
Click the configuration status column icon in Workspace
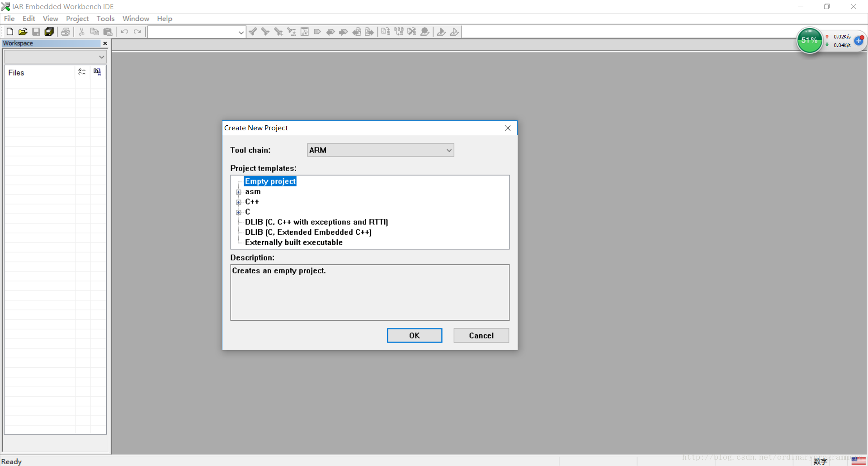pos(82,72)
